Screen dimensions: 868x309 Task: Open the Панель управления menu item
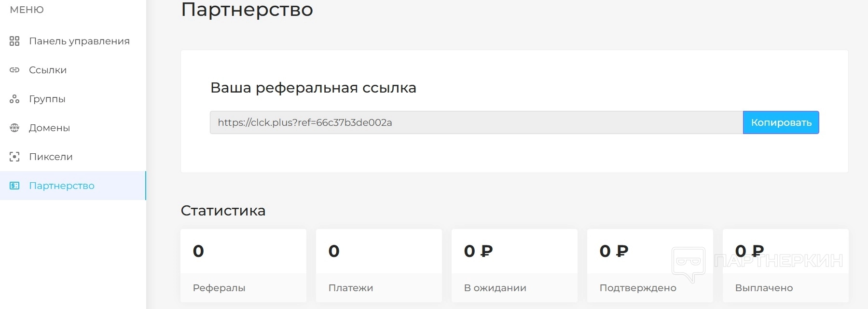pos(79,41)
